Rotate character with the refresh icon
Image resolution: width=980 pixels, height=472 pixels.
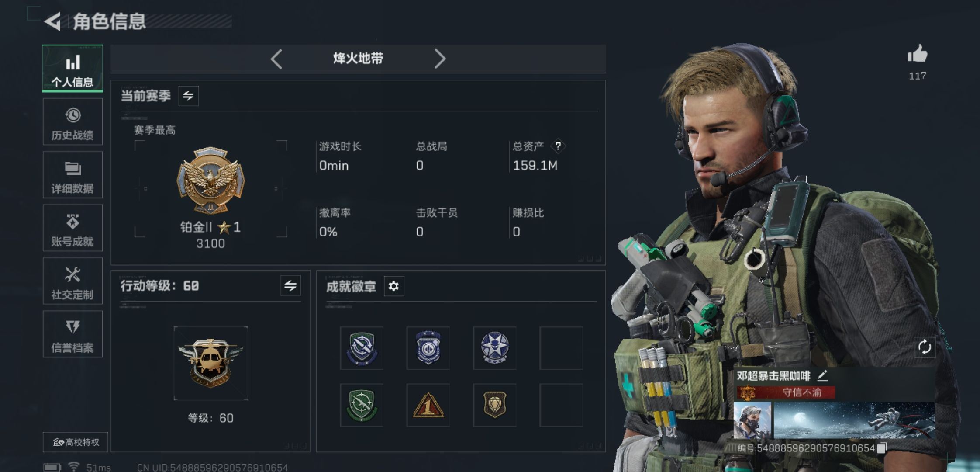(925, 347)
